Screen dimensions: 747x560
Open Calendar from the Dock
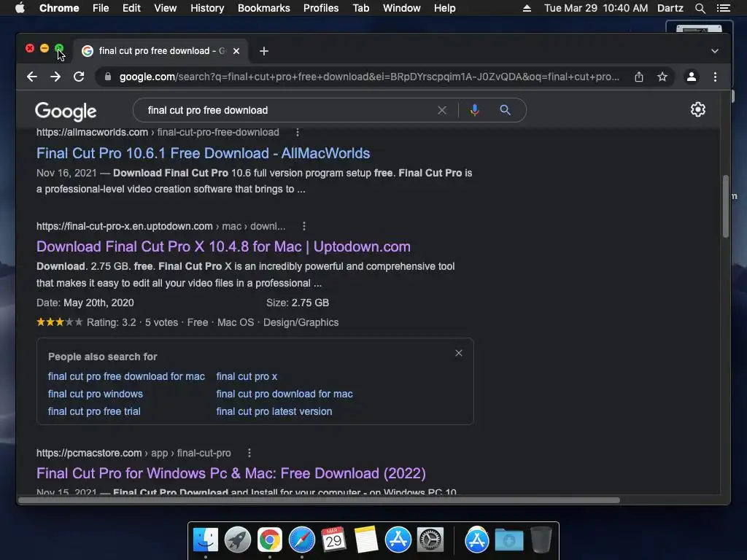(x=333, y=540)
